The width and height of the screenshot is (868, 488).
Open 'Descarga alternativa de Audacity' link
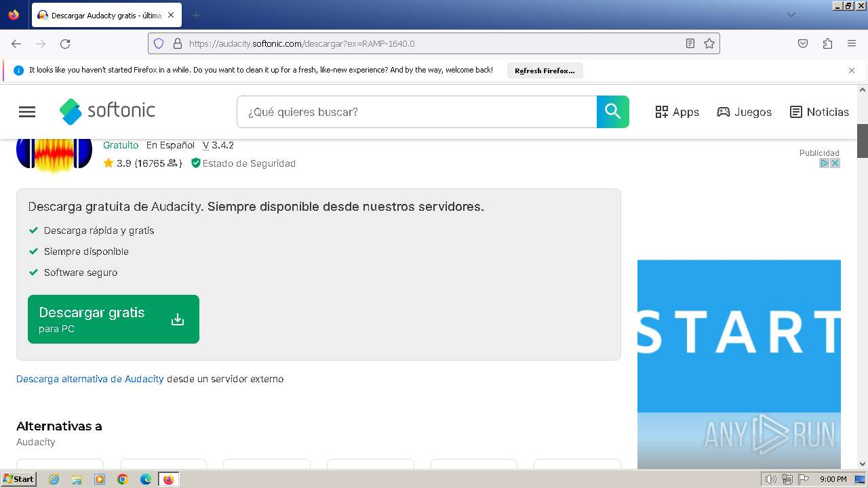tap(90, 379)
